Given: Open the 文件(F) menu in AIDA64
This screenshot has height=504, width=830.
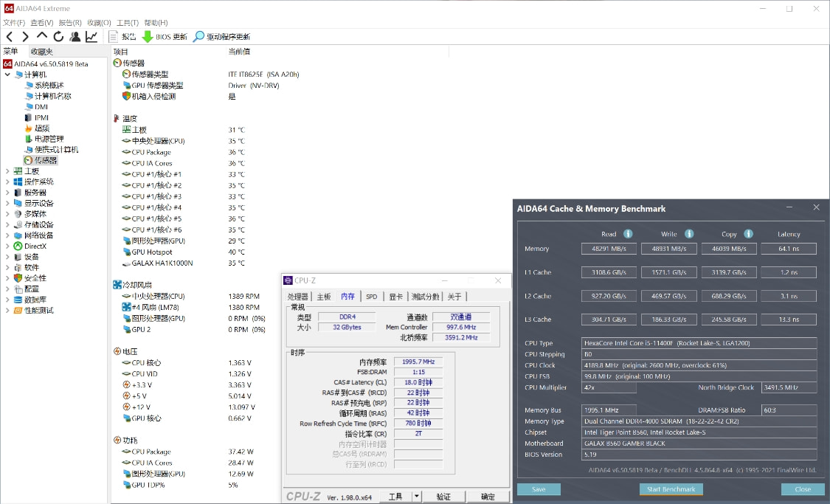Looking at the screenshot, I should pyautogui.click(x=15, y=22).
